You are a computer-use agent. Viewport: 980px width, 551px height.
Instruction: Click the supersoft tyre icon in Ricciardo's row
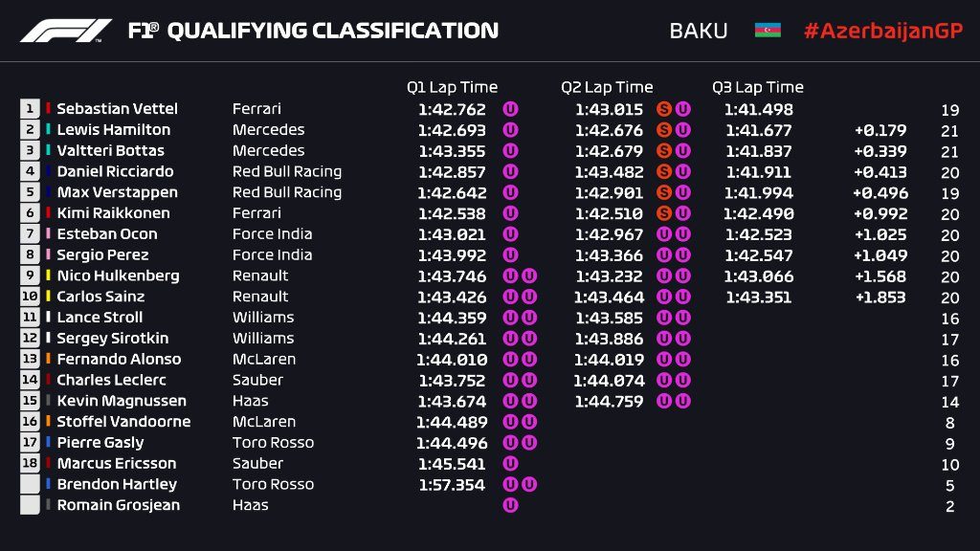point(663,172)
